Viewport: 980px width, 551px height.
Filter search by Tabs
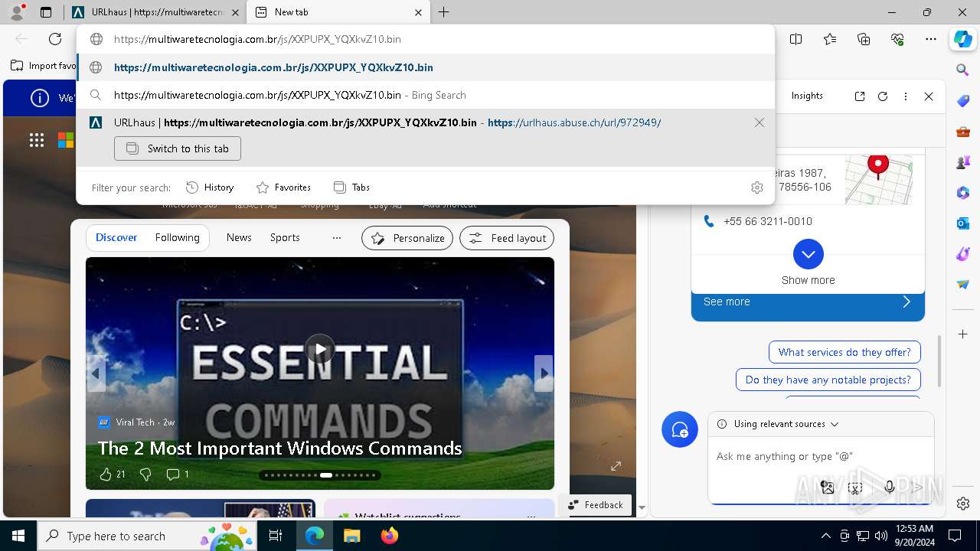coord(351,187)
